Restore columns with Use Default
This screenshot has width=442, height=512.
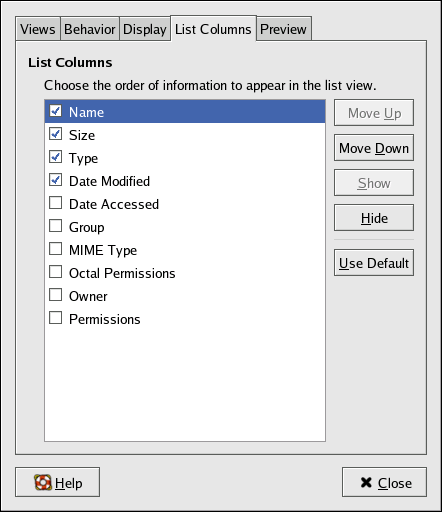tap(374, 263)
